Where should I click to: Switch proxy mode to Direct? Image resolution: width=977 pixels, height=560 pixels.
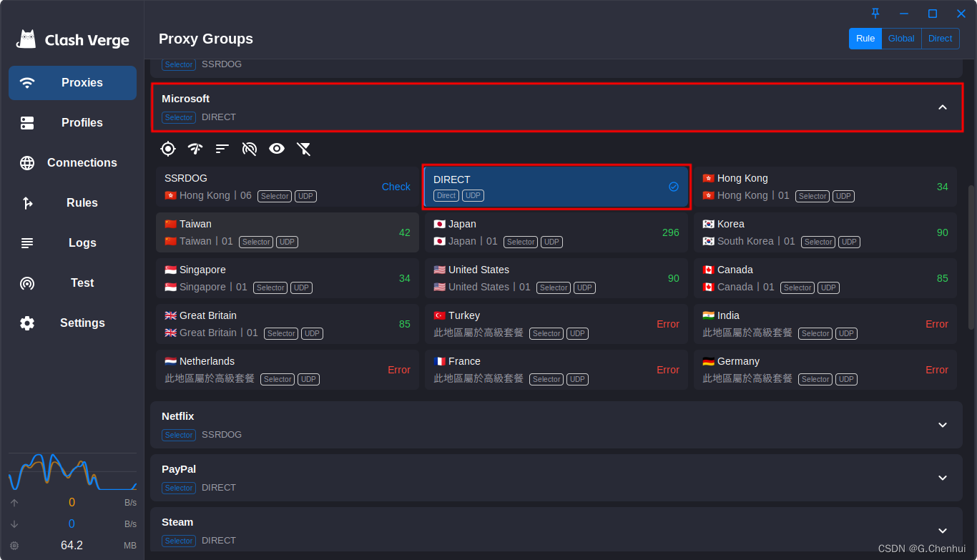[x=940, y=39]
